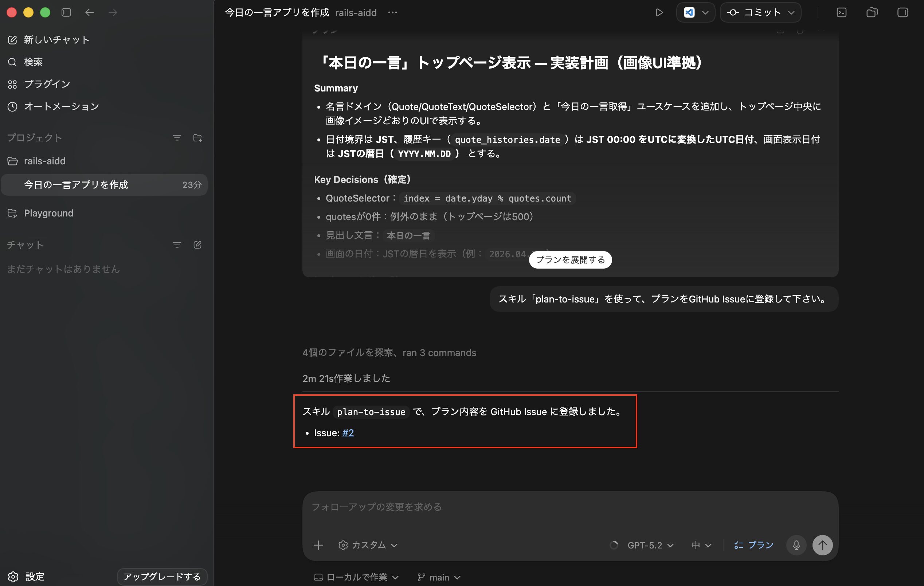Toggle the left sidebar panel icon
Image resolution: width=924 pixels, height=586 pixels.
coord(66,12)
